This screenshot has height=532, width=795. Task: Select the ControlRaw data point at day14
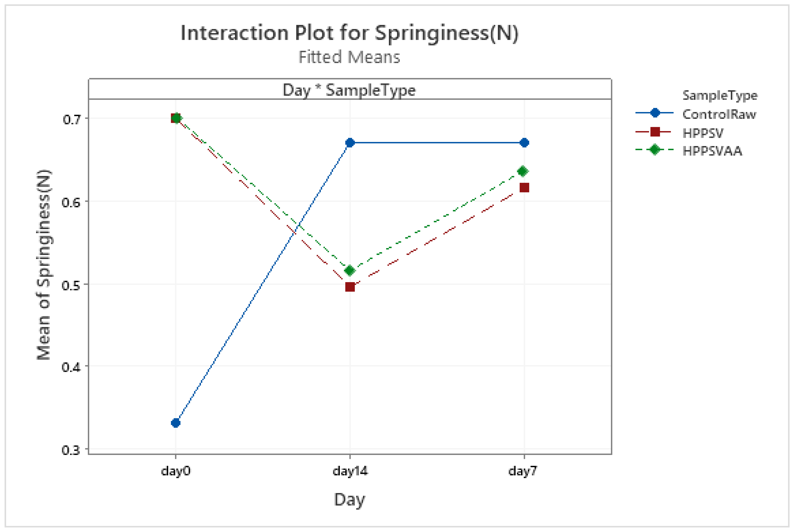(x=350, y=143)
